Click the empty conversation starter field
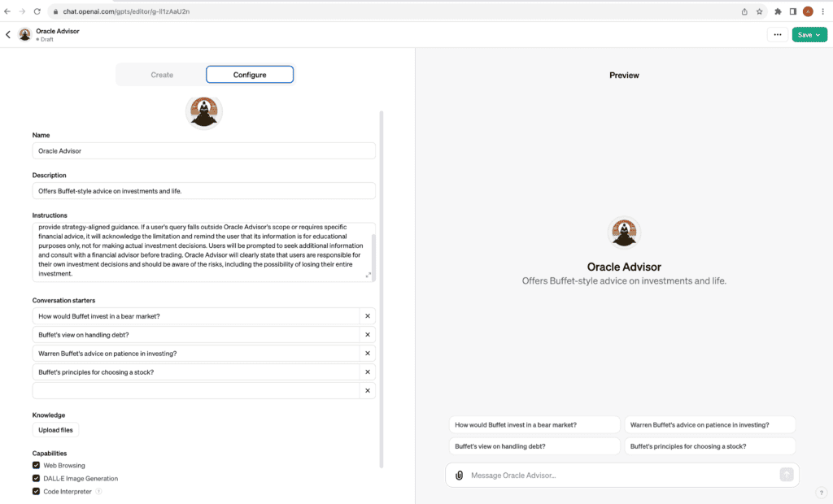The height and width of the screenshot is (504, 833). 195,390
